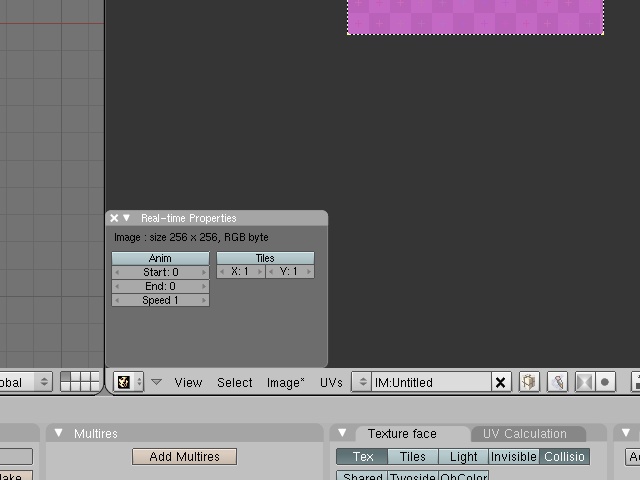Image resolution: width=640 pixels, height=480 pixels.
Task: Hide header pulldown menus with the triangle
Action: click(x=156, y=382)
